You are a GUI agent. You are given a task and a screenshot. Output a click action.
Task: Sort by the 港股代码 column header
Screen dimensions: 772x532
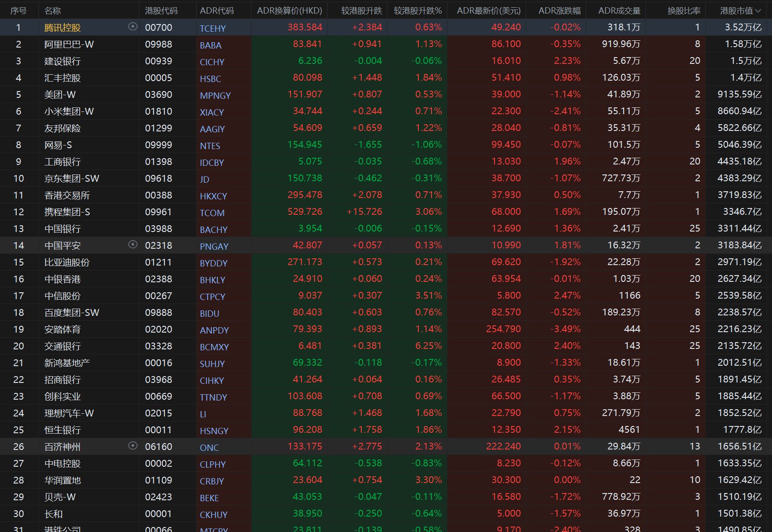(x=161, y=10)
